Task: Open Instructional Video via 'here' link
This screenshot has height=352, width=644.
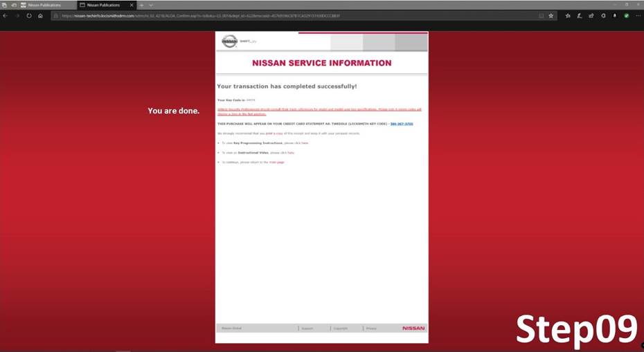Action: click(291, 153)
